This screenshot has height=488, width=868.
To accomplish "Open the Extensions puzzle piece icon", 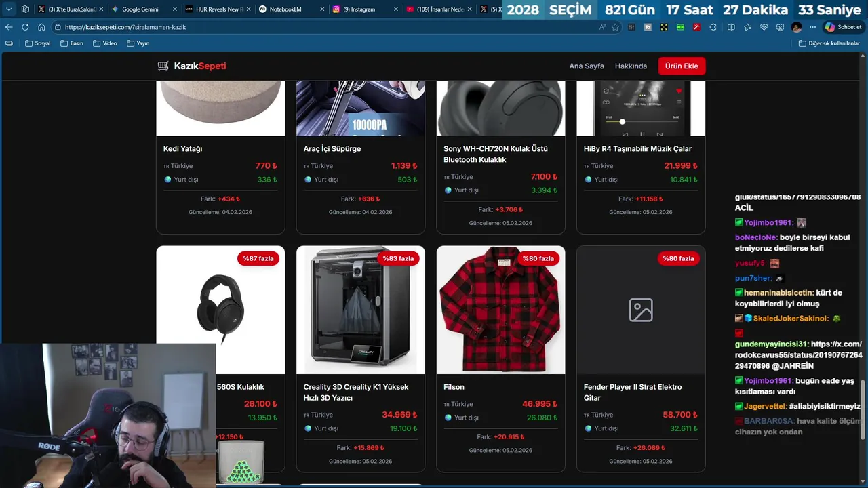I will click(x=713, y=27).
